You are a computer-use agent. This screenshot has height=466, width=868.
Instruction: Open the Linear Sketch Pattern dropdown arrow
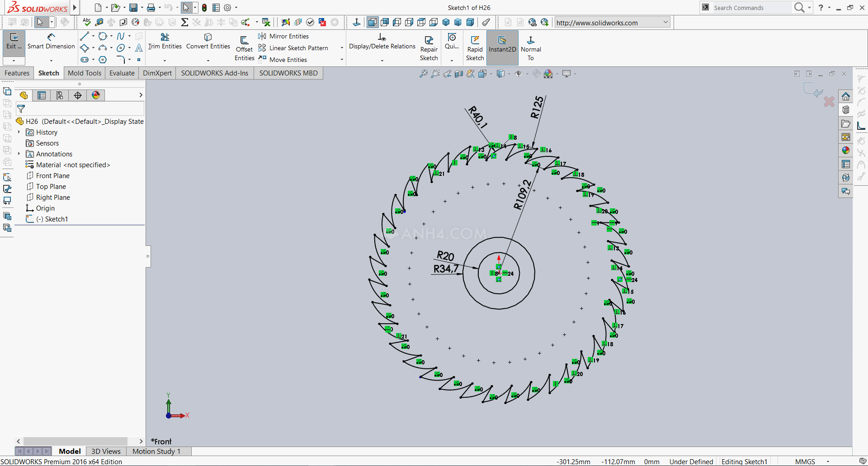tap(342, 48)
